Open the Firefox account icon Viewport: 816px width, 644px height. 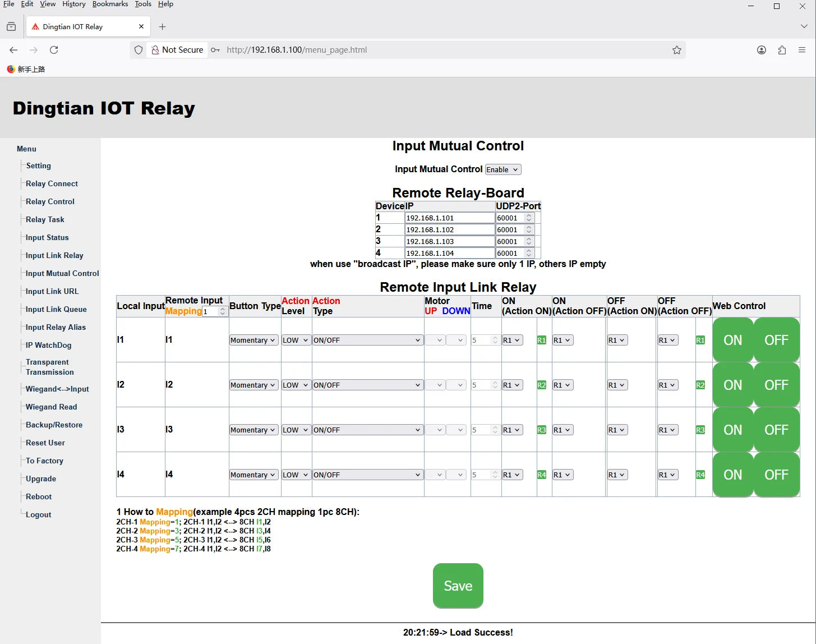tap(762, 50)
